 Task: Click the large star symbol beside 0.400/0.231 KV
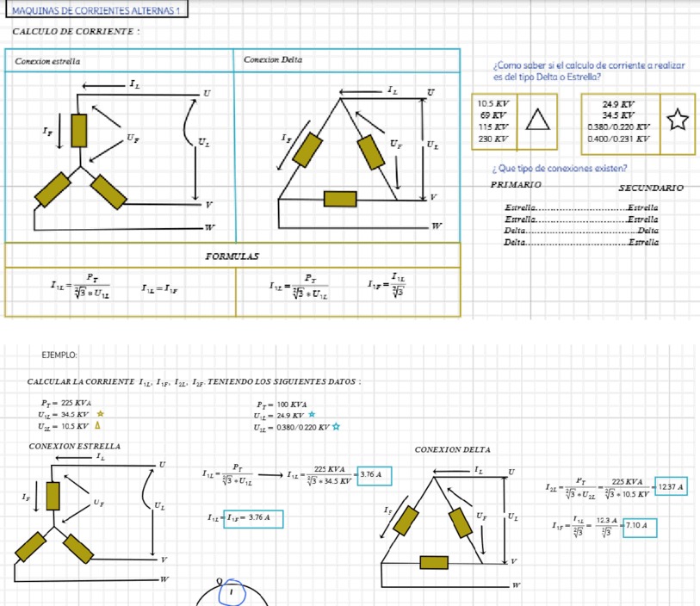678,120
